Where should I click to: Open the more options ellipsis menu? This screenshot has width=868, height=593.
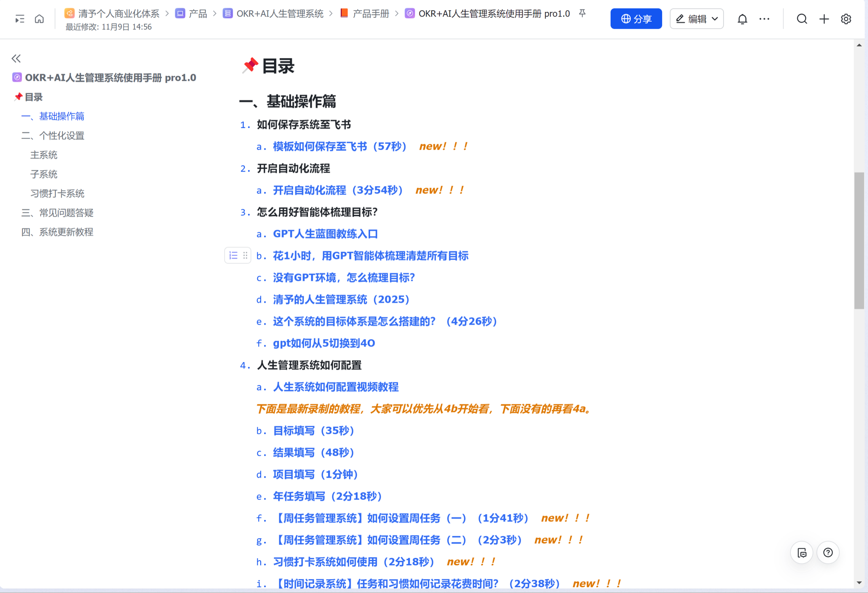click(x=764, y=19)
